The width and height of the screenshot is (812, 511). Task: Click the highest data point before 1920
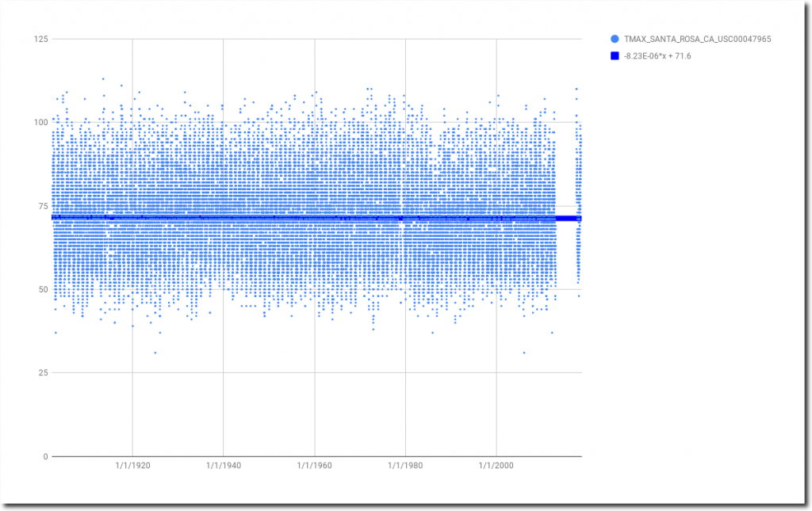tap(102, 78)
